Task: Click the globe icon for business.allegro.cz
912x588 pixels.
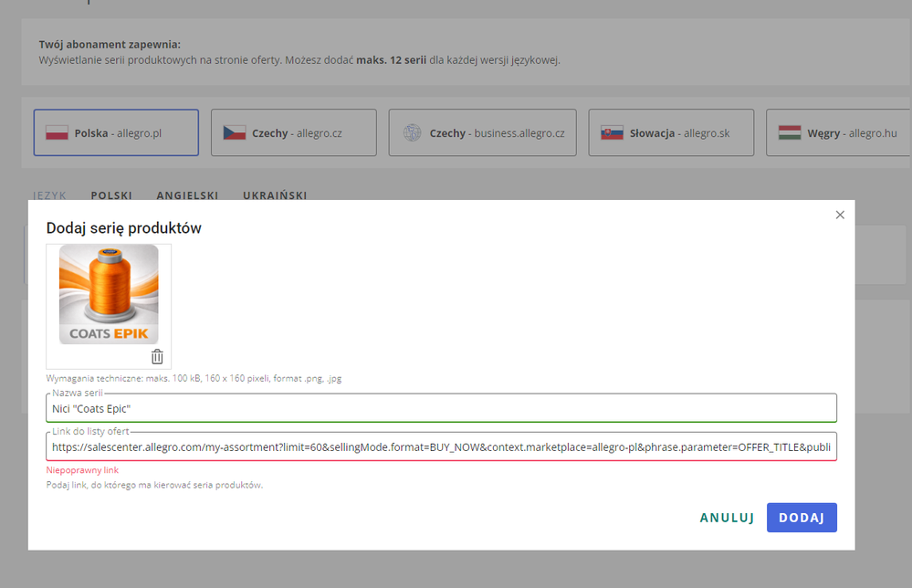Action: tap(413, 133)
